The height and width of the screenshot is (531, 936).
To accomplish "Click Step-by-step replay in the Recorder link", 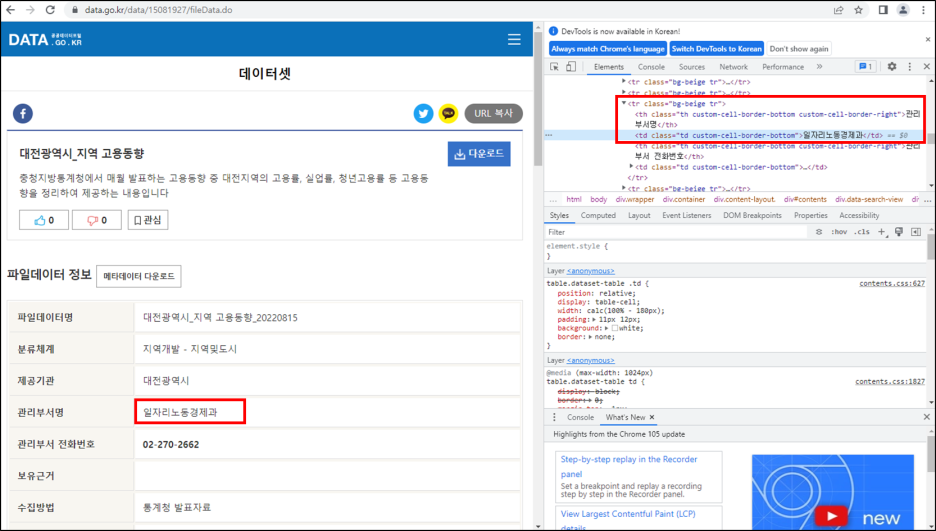I will [x=629, y=467].
